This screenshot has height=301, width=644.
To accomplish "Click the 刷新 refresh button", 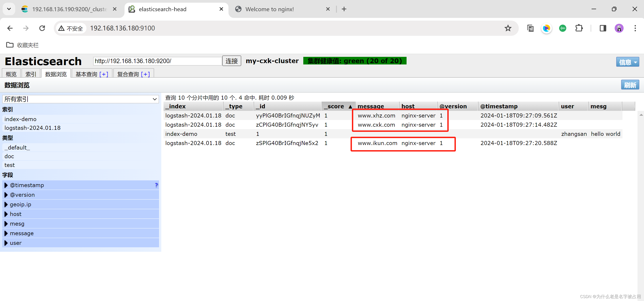I will point(630,85).
